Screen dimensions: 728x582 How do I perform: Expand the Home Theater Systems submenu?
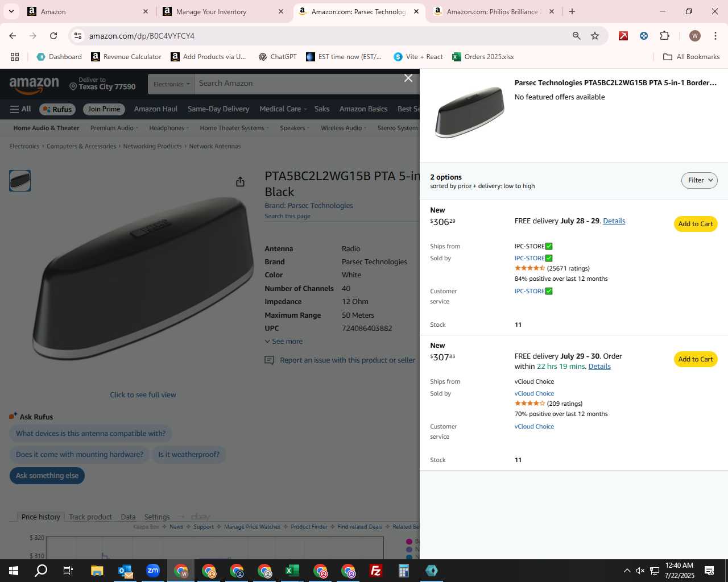coord(234,128)
